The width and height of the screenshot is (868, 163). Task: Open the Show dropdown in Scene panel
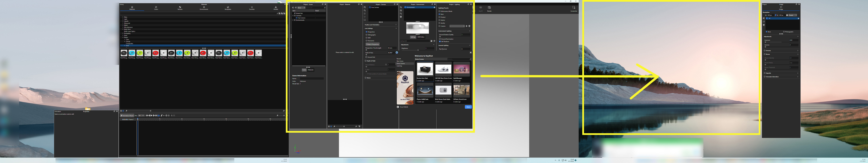[302, 8]
